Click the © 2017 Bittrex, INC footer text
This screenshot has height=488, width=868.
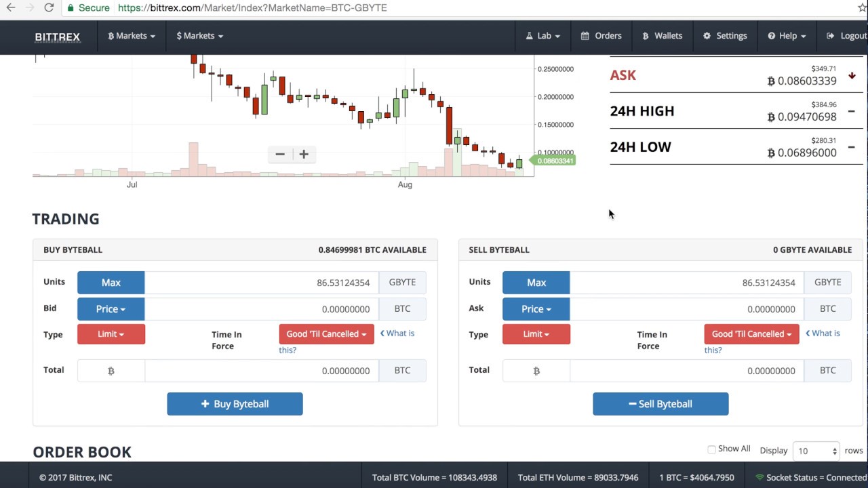pos(75,477)
